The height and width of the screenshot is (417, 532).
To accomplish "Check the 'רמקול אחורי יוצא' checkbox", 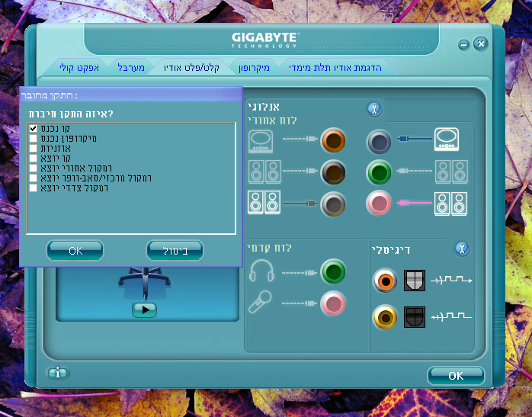I will pos(33,168).
